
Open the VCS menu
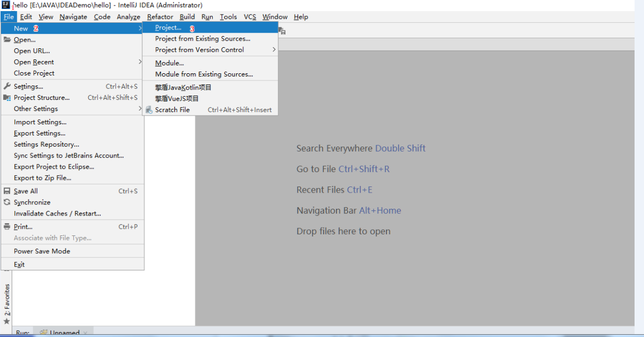(x=250, y=17)
